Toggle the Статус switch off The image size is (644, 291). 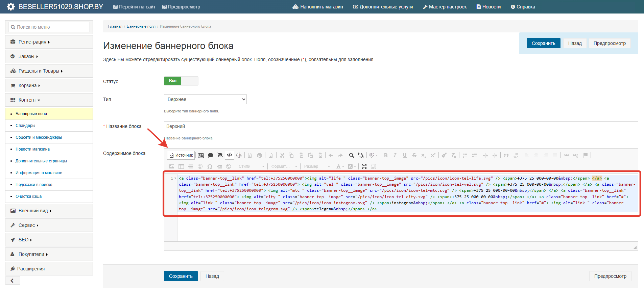tap(181, 81)
